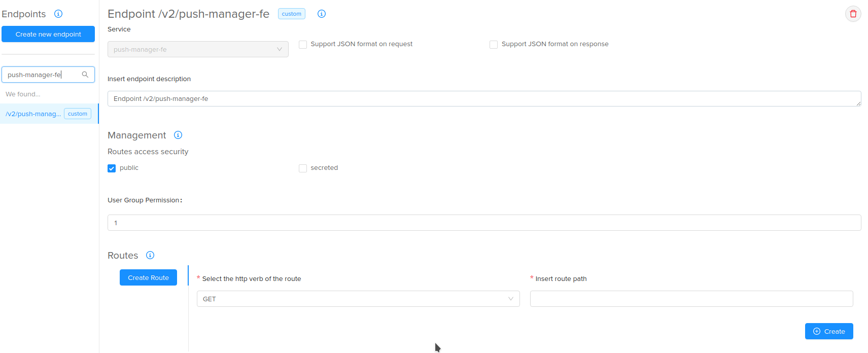
Task: Enable Support JSON format on response
Action: click(494, 45)
